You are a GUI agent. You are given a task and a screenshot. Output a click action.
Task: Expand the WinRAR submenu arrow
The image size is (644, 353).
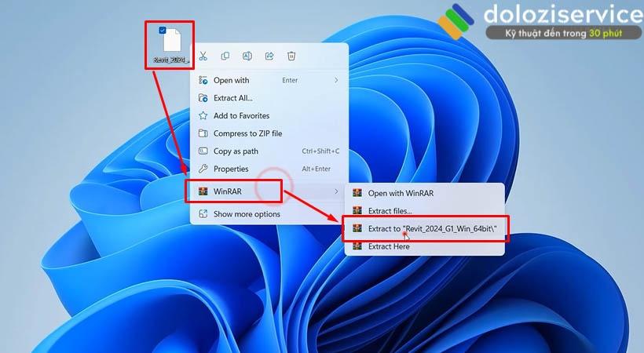coord(336,191)
